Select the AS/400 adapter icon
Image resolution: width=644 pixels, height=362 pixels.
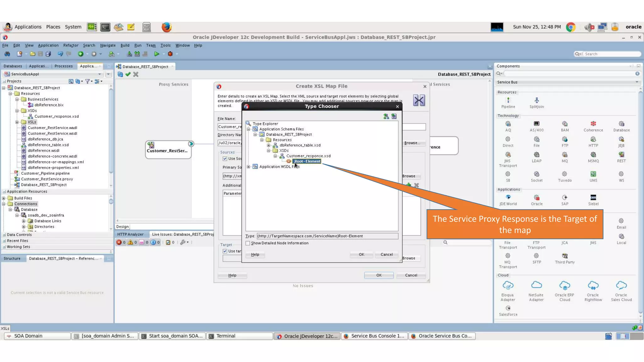click(536, 124)
